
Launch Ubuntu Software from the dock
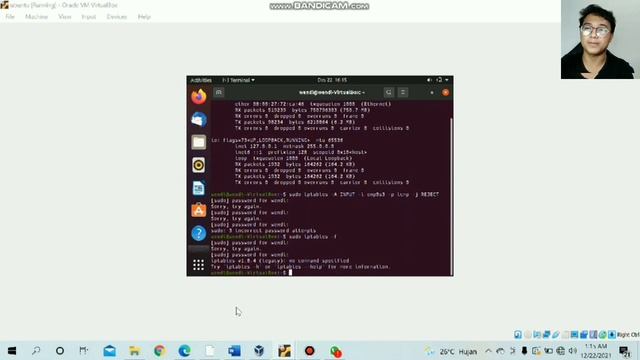[x=199, y=210]
